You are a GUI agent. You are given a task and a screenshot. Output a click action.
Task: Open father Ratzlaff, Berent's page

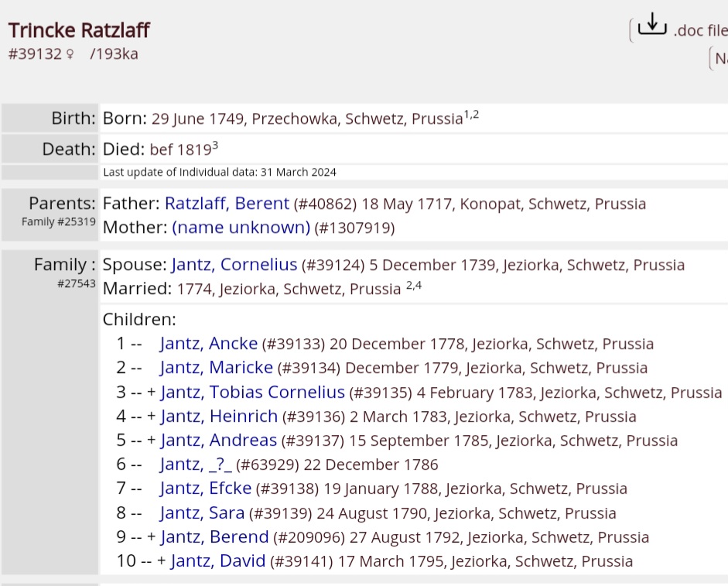coord(227,204)
